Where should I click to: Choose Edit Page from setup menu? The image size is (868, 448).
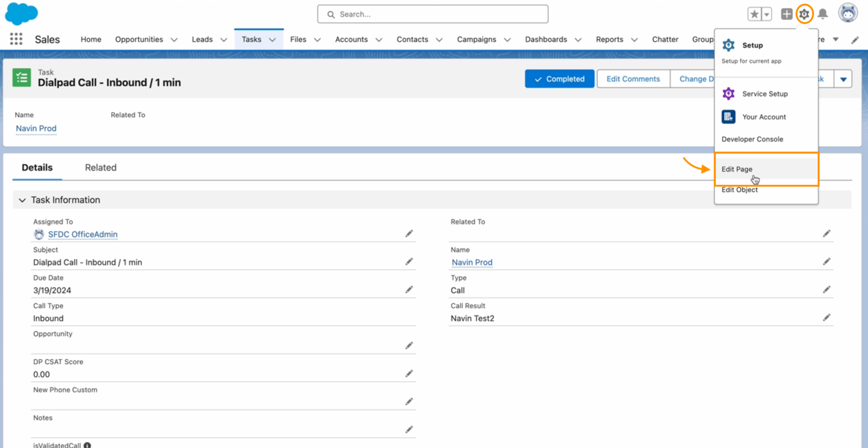tap(766, 169)
